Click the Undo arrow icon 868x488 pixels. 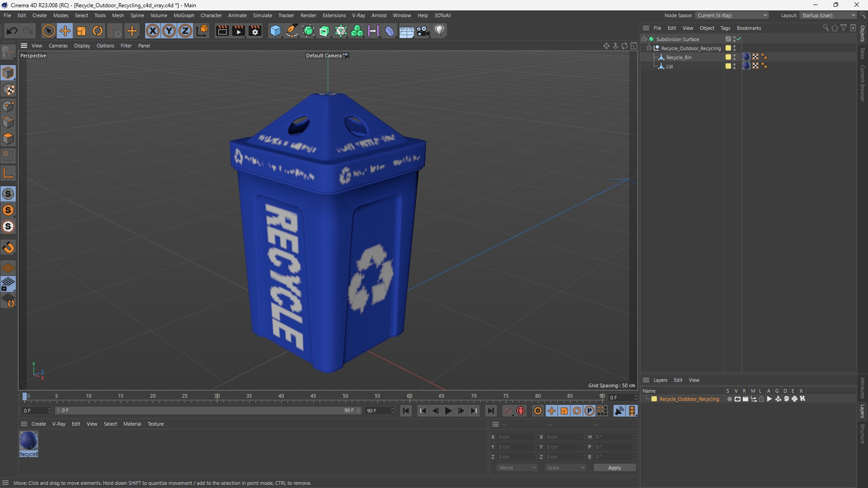click(12, 31)
